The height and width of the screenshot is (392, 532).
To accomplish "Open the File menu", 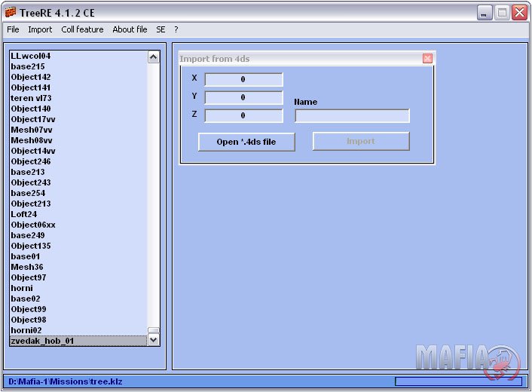I will point(13,29).
